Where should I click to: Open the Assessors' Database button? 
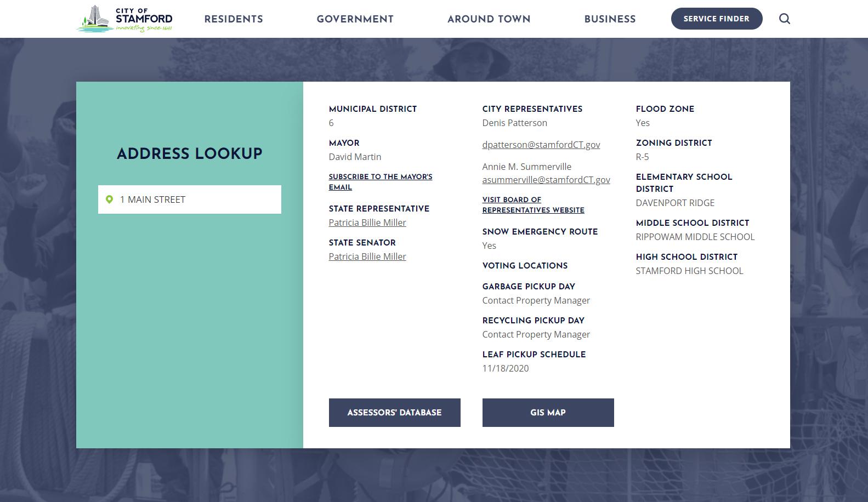394,413
